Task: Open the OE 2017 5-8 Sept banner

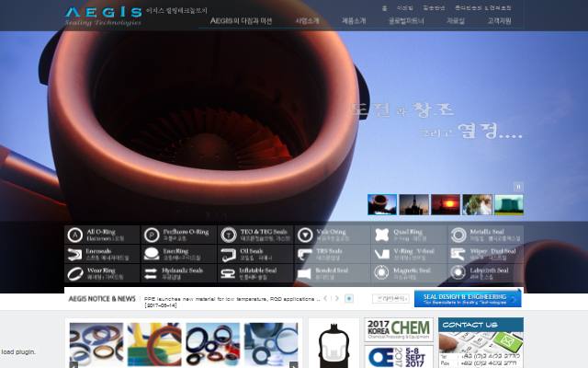Action: (399, 356)
